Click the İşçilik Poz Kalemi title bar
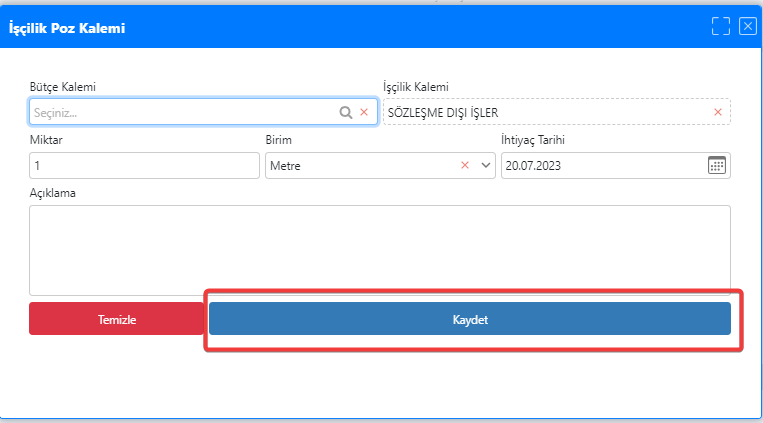 click(x=350, y=27)
